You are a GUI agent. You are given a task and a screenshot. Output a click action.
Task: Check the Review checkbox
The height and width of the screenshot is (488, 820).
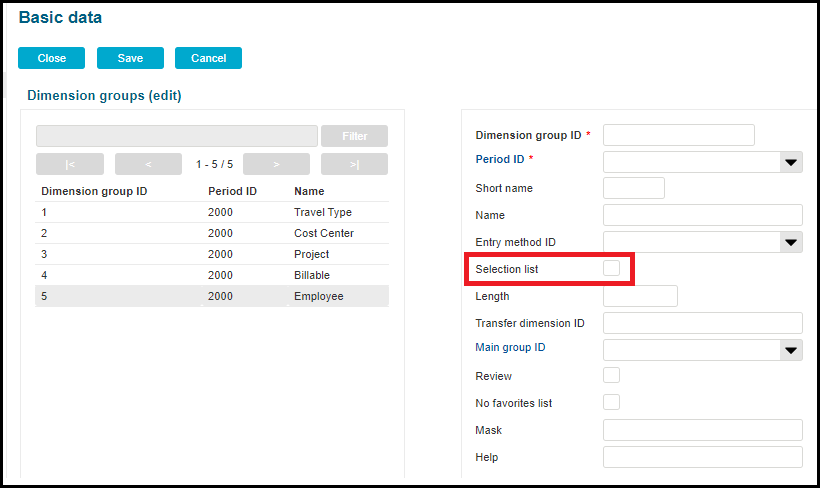coord(611,376)
